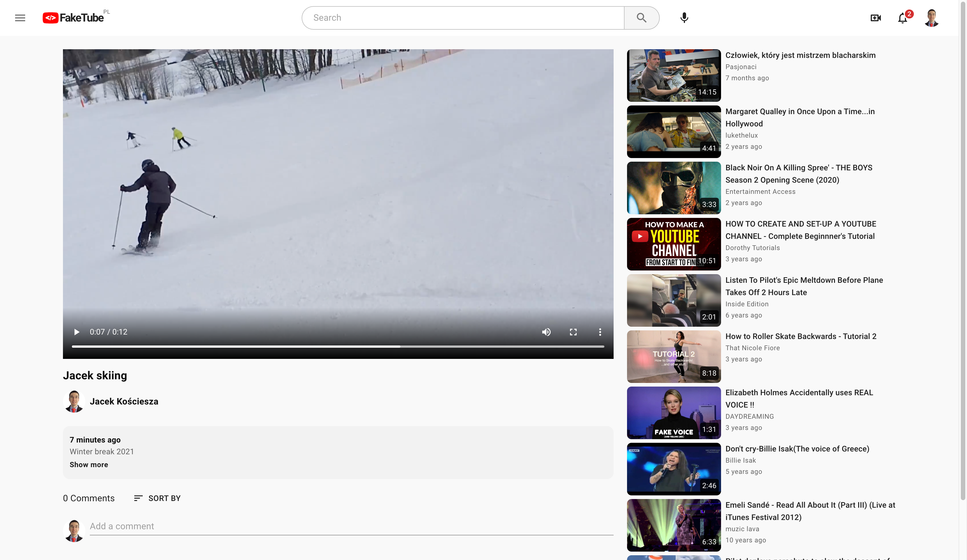Click title 'Listen To Pilot's Epic Meltdown'
The width and height of the screenshot is (967, 560).
[x=804, y=286]
